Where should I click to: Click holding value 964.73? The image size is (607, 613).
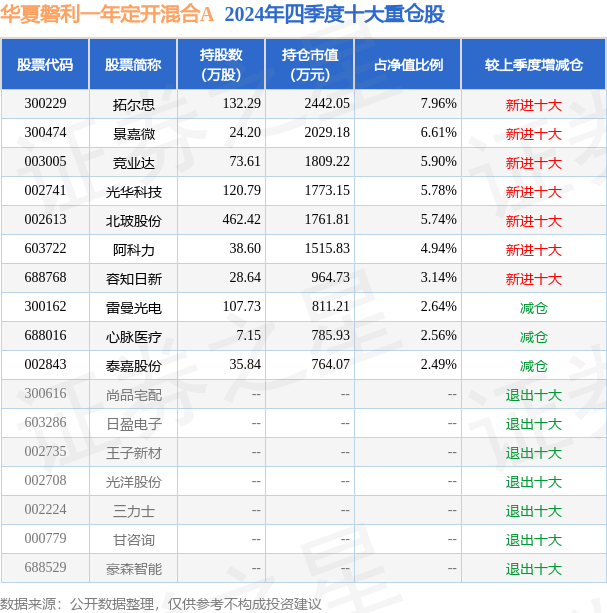(330, 277)
